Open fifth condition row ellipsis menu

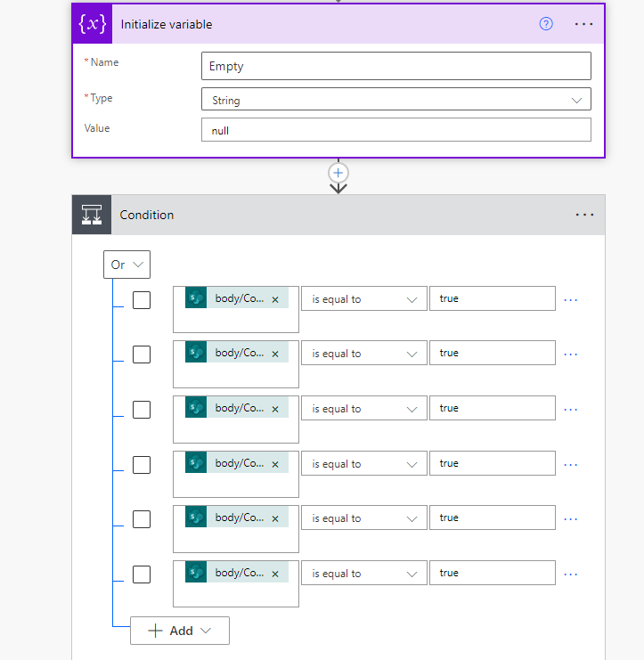coord(570,519)
